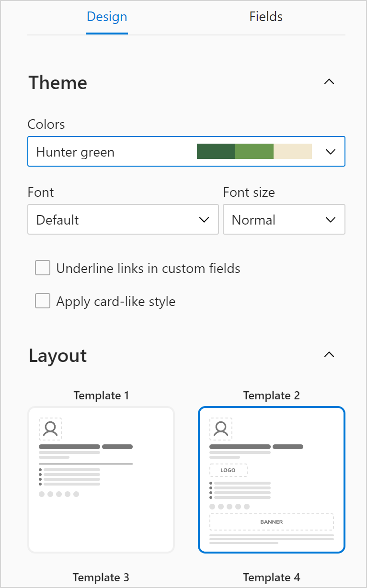Open the Font size dropdown set to Normal
Image resolution: width=367 pixels, height=588 pixels.
coord(284,220)
